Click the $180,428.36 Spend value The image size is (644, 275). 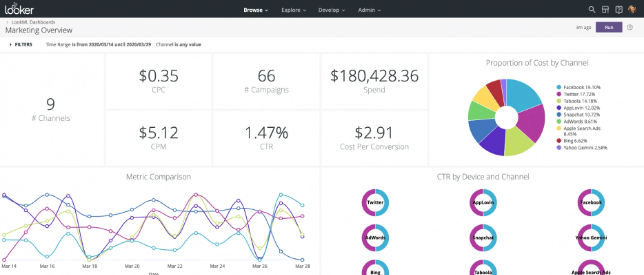(374, 76)
